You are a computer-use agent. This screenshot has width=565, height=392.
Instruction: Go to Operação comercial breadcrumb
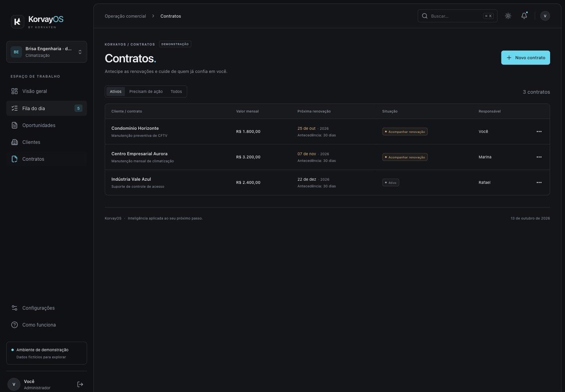[x=125, y=16]
